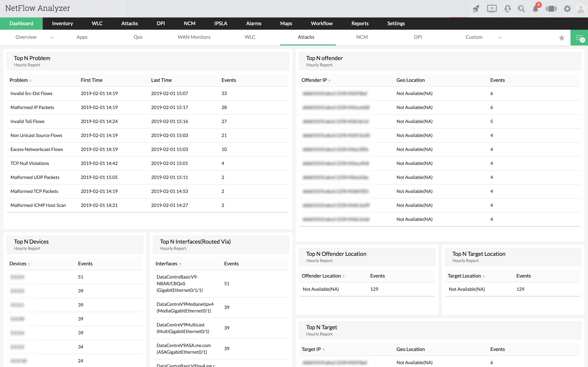
Task: Click the user profile avatar
Action: coord(581,9)
